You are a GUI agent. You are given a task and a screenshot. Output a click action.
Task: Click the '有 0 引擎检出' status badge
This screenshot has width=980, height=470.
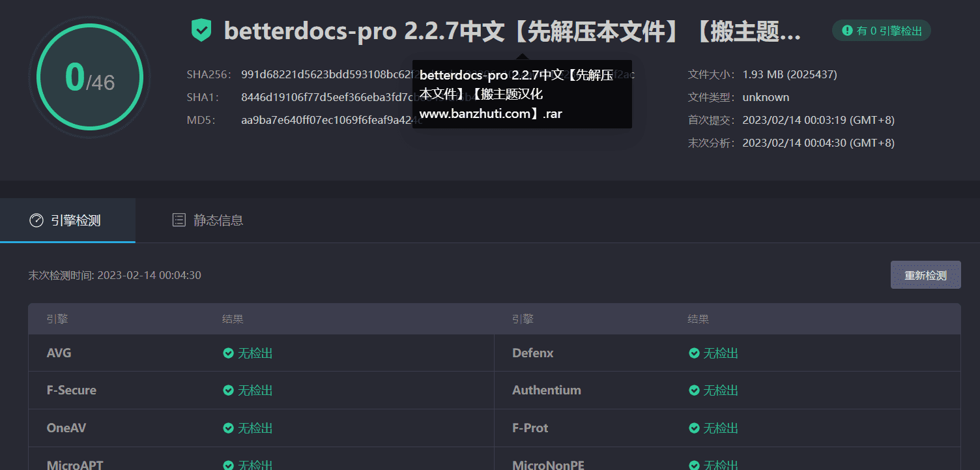[882, 31]
